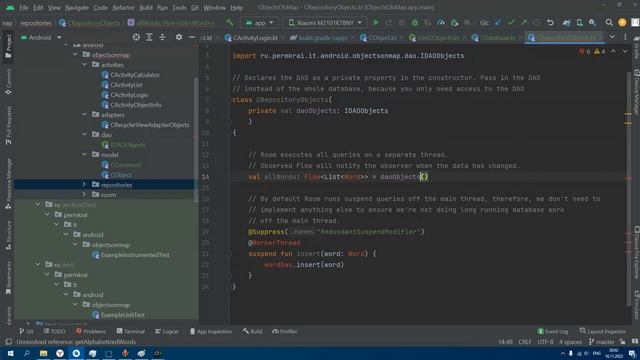
Task: Collapse the adapters folder
Action: click(x=84, y=115)
